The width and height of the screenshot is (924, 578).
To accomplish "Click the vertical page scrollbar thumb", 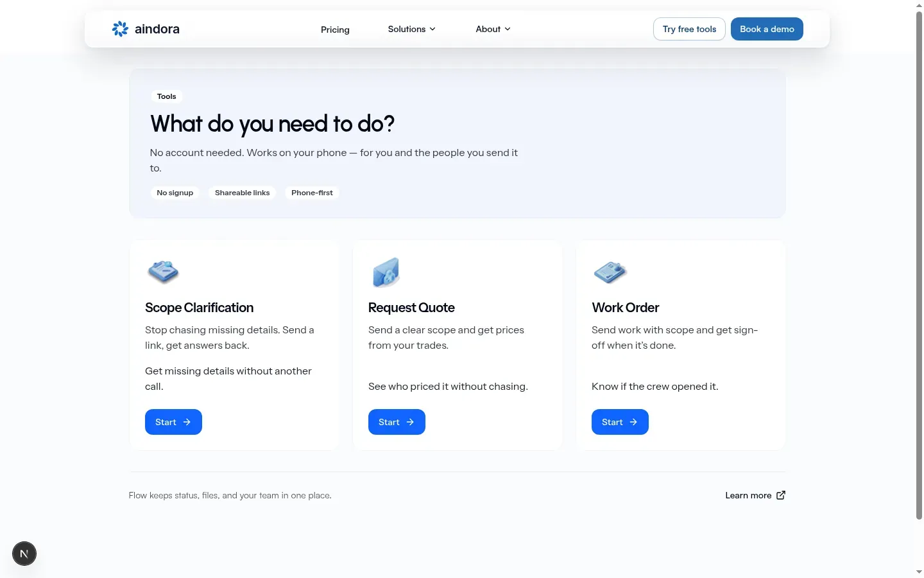I will pos(919,265).
